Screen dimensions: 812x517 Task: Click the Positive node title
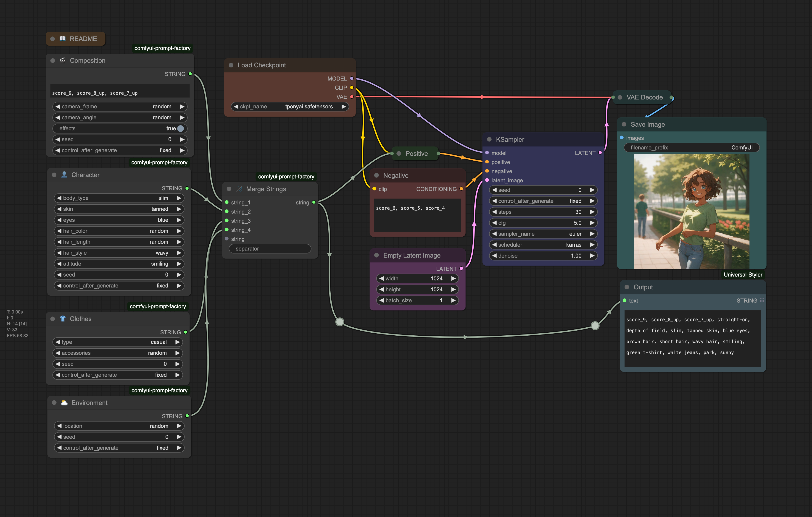pyautogui.click(x=417, y=153)
